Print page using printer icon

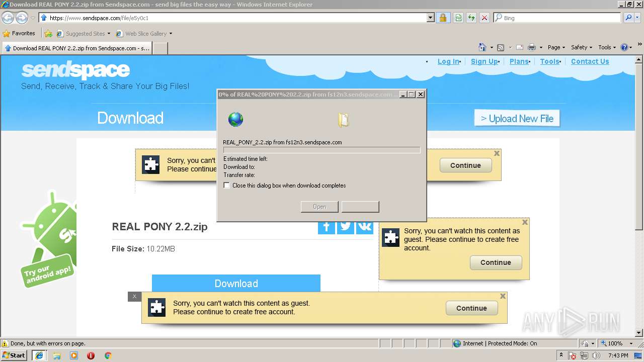click(532, 47)
